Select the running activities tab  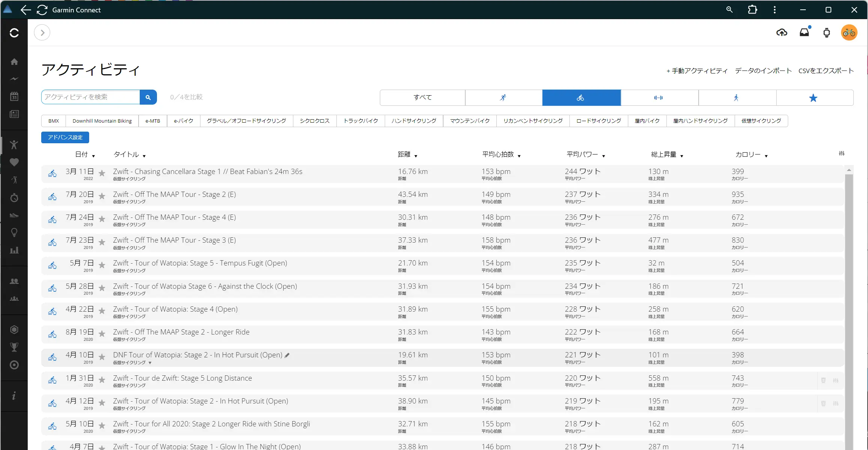tap(503, 97)
